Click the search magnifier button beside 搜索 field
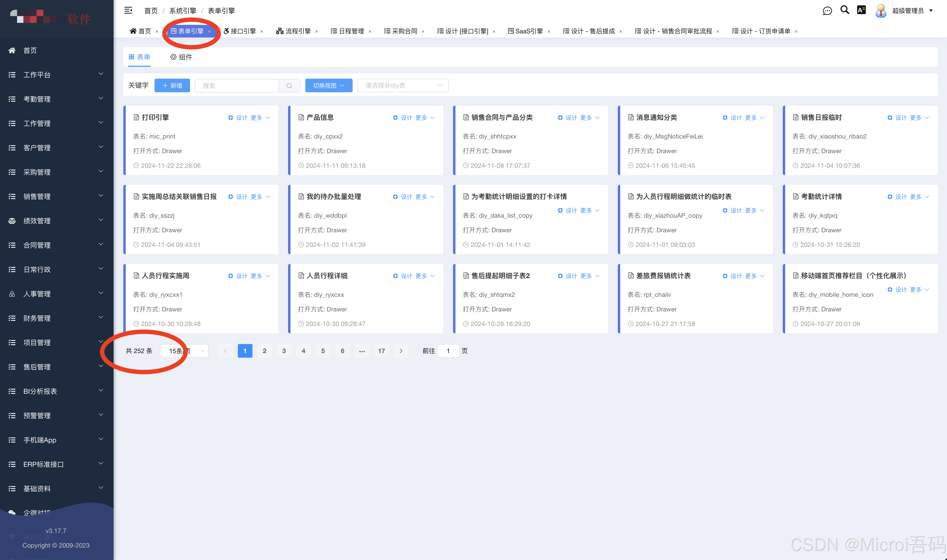 289,86
